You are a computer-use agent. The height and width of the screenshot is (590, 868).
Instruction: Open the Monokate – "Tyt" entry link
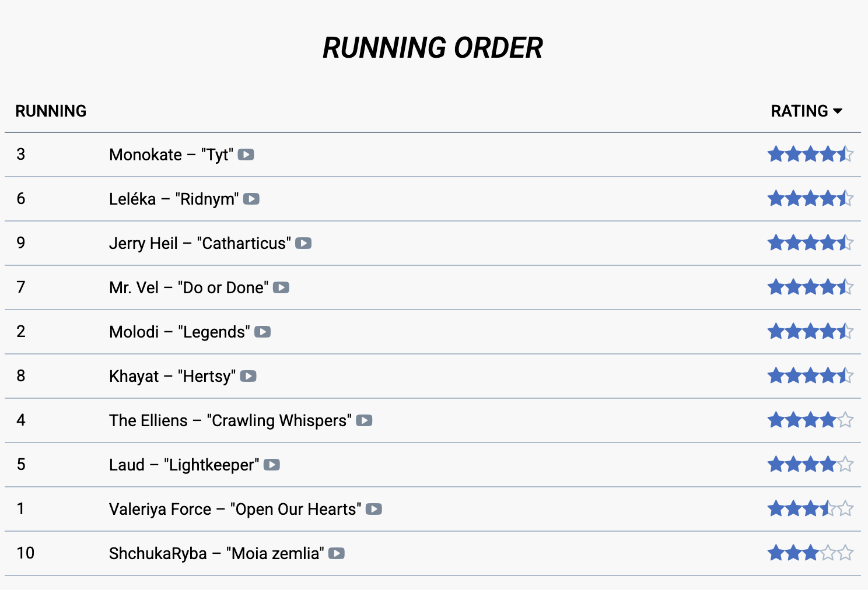click(x=171, y=155)
